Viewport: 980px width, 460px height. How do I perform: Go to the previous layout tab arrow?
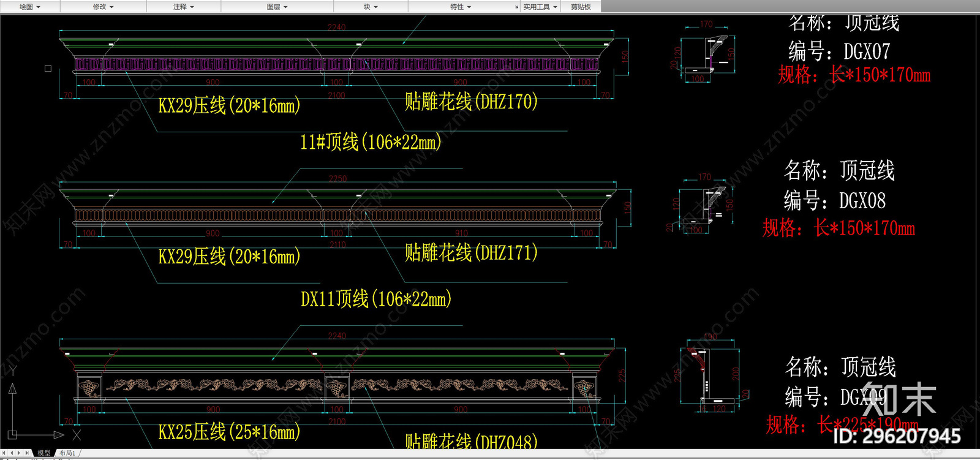[12, 453]
